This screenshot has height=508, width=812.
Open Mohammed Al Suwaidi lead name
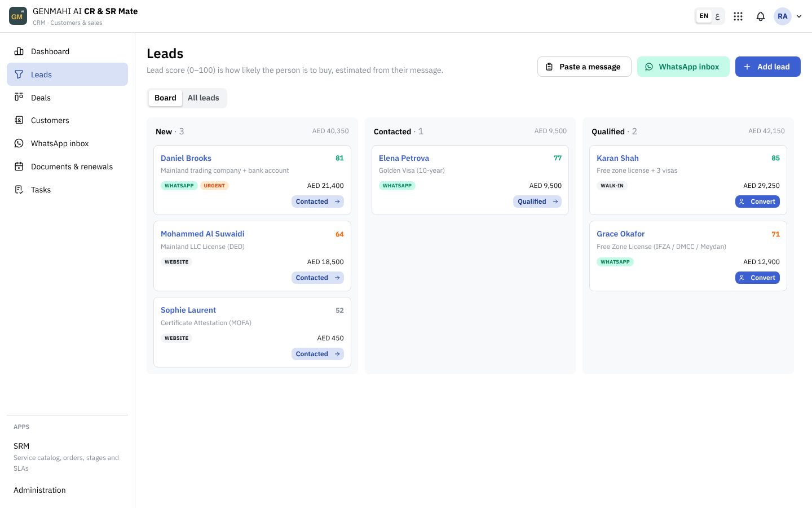coord(202,234)
